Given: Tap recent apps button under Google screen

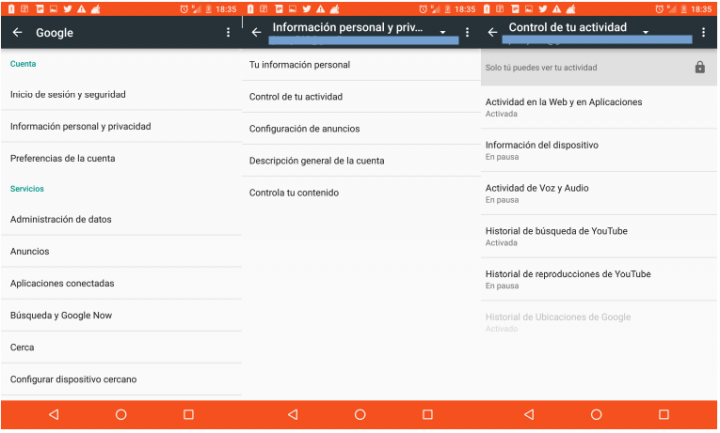Looking at the screenshot, I should (x=188, y=415).
